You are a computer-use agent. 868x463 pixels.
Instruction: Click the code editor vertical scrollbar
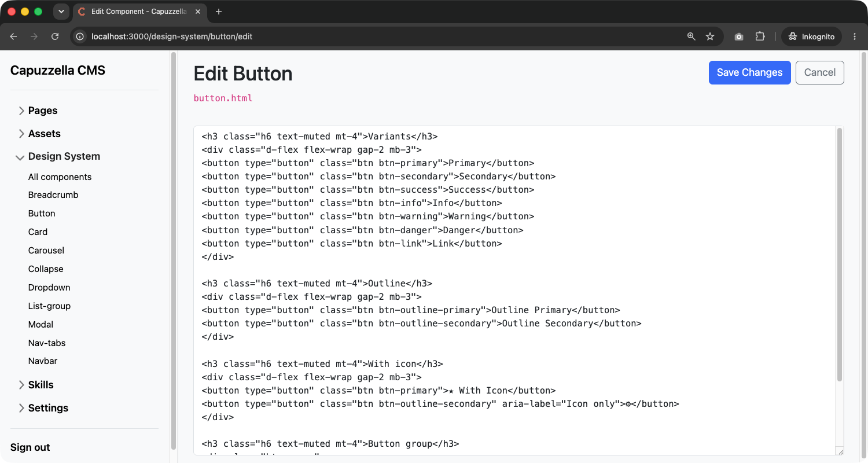click(x=840, y=255)
